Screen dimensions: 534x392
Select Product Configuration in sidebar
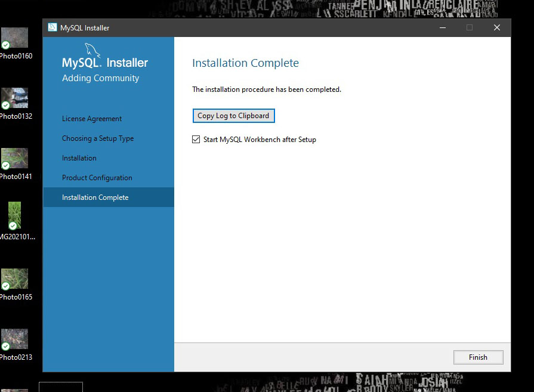(97, 178)
